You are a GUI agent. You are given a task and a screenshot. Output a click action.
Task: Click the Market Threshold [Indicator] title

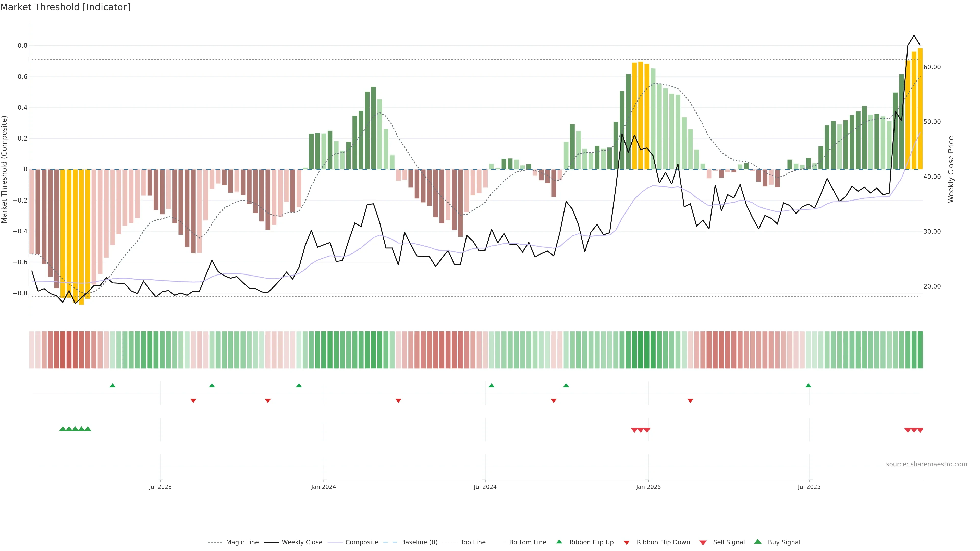pyautogui.click(x=65, y=7)
